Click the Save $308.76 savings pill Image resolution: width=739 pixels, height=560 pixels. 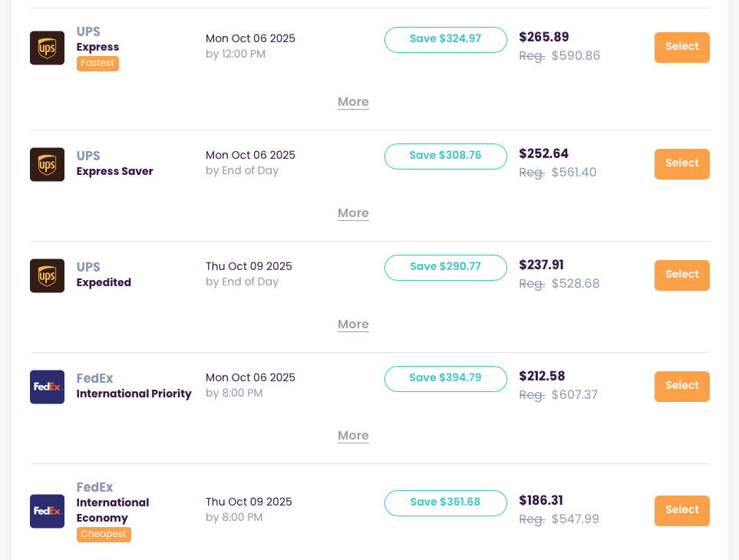click(445, 156)
